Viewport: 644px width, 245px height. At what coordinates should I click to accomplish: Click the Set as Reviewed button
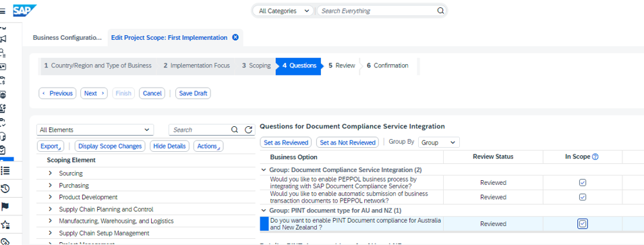(x=286, y=142)
